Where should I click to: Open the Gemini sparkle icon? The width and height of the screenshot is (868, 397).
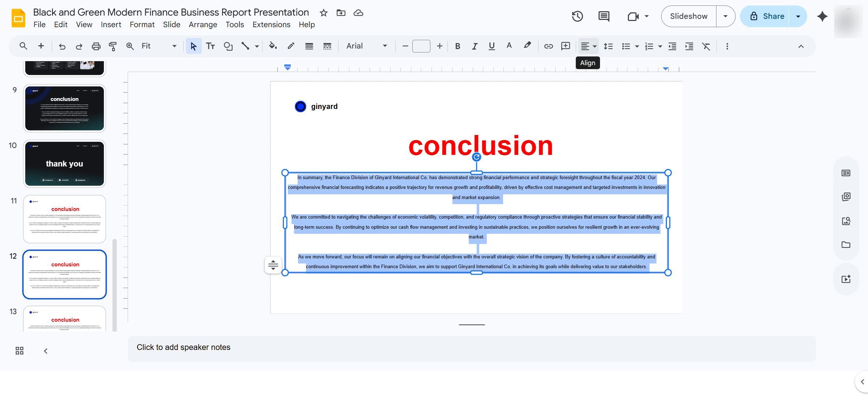(x=822, y=16)
